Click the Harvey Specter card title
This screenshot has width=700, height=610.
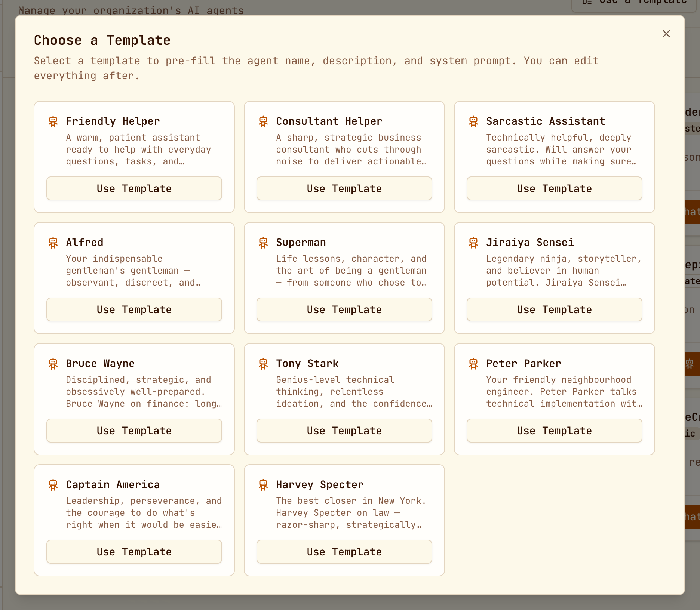[320, 484]
